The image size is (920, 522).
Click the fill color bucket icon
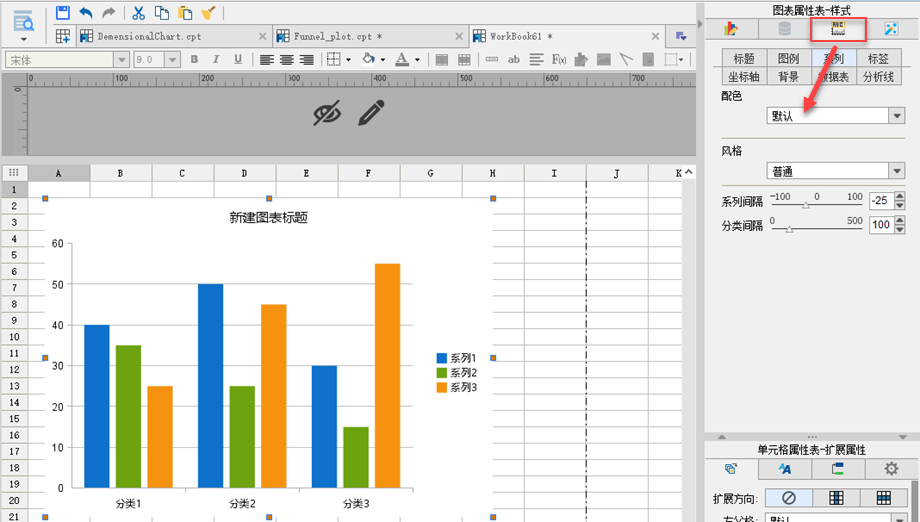[x=368, y=59]
